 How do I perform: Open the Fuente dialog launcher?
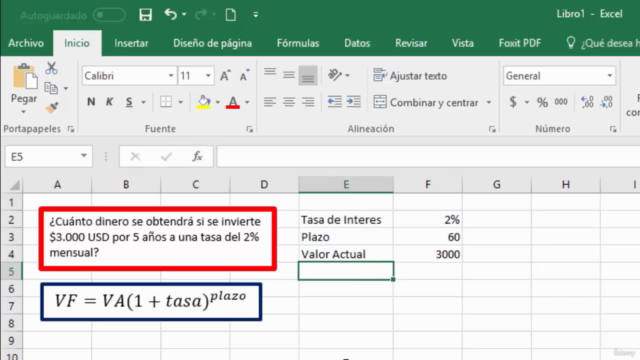pos(249,129)
